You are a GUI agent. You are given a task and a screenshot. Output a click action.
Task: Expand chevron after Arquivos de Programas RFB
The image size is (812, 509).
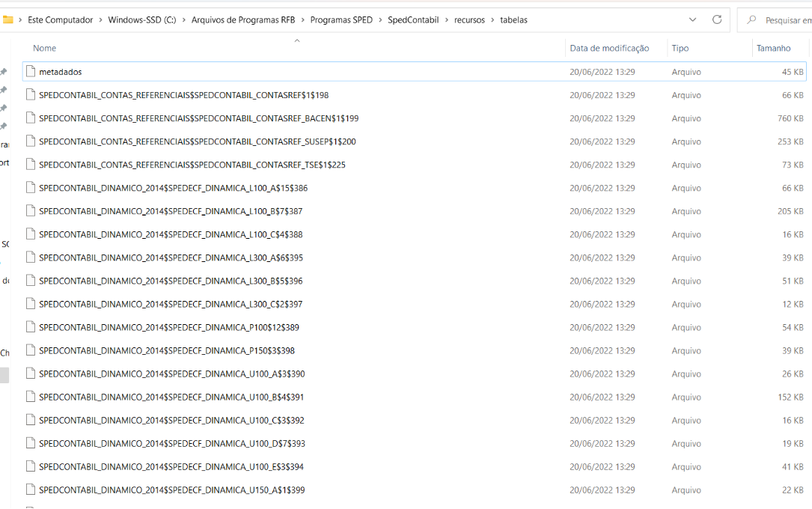(302, 20)
